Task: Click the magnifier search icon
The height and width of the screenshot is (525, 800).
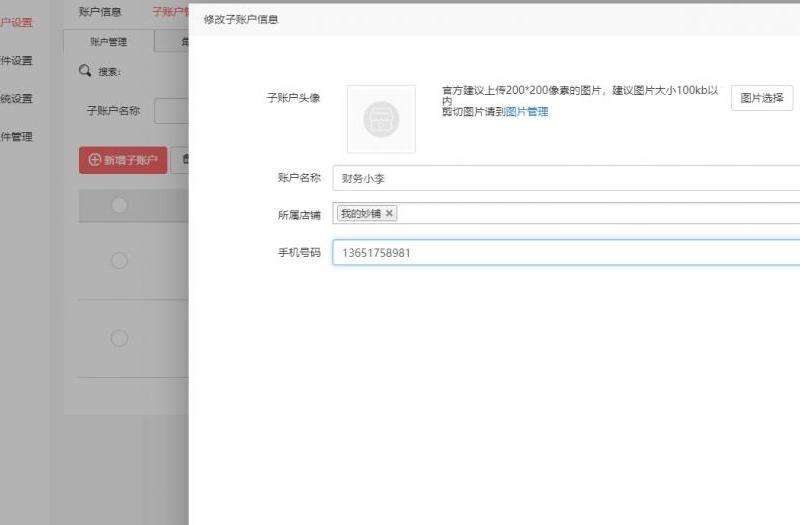Action: point(85,71)
